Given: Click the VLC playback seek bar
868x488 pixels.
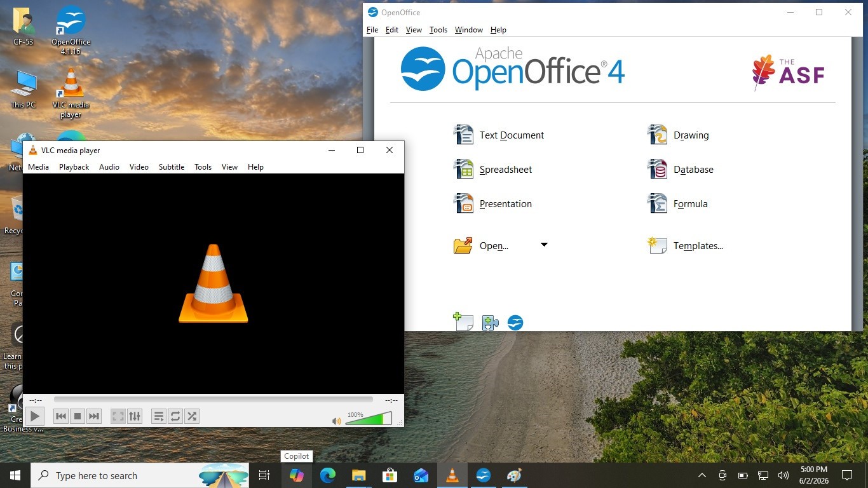Looking at the screenshot, I should (214, 400).
